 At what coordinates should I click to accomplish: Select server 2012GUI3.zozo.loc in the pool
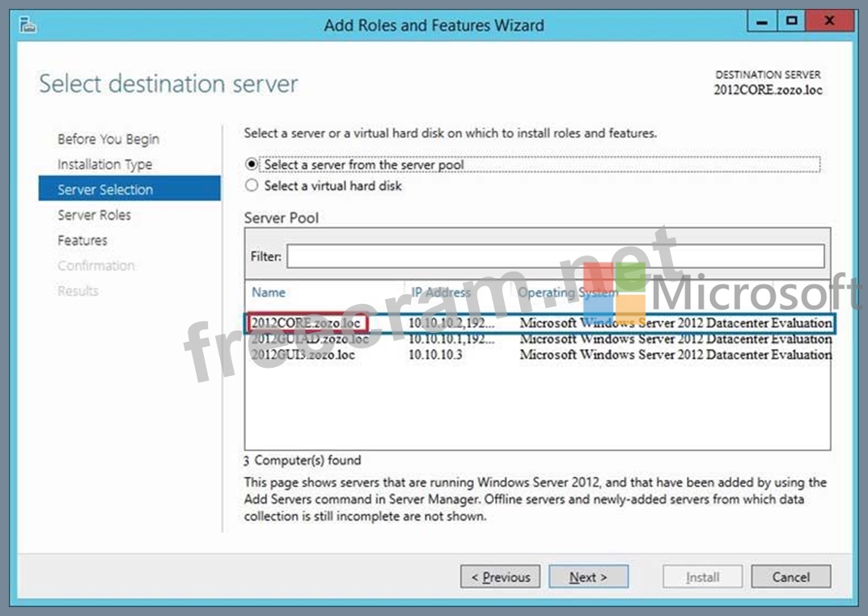tap(303, 354)
